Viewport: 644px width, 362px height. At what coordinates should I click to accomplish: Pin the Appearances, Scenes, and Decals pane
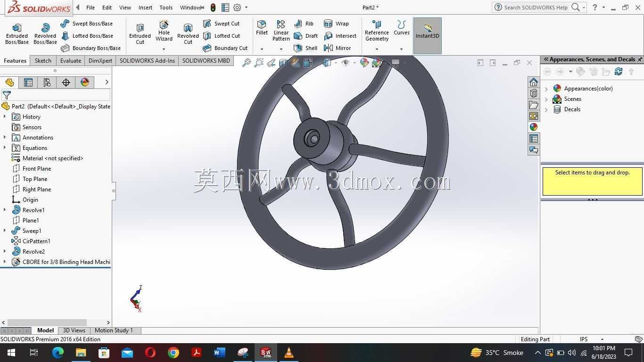tap(640, 59)
